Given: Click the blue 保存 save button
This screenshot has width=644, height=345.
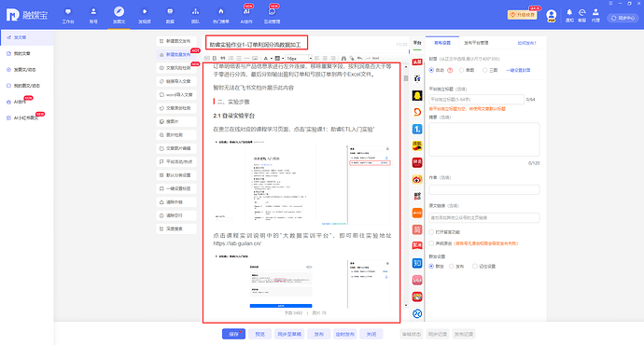Looking at the screenshot, I should point(233,334).
